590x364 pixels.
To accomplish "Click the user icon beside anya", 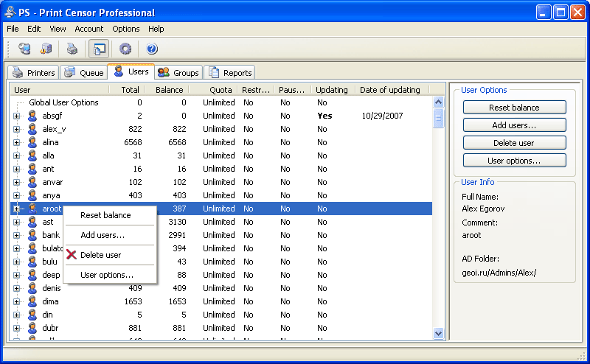I will point(32,195).
